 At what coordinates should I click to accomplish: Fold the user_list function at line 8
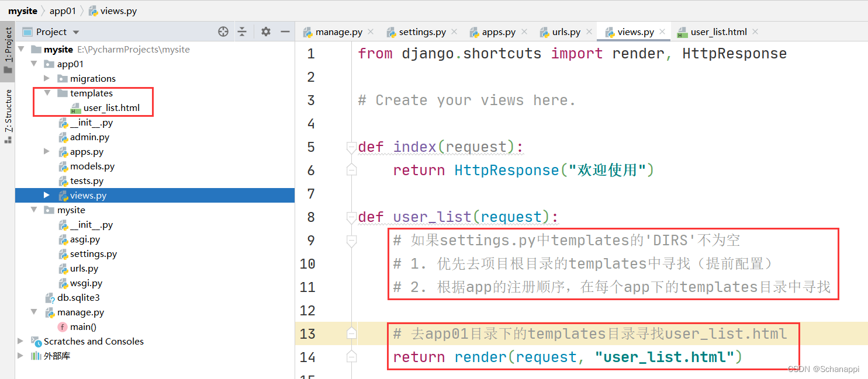(351, 217)
